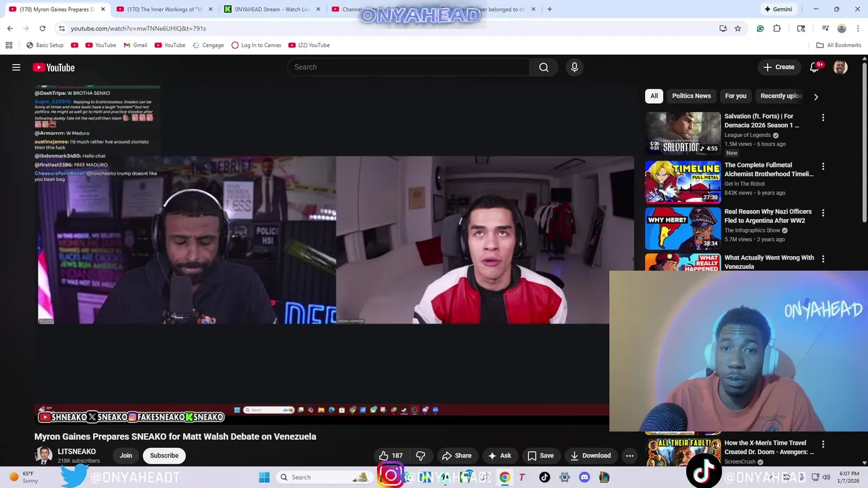Screen dimensions: 868x488
Task: Open X-Men's Time Travel video title
Action: 769,447
